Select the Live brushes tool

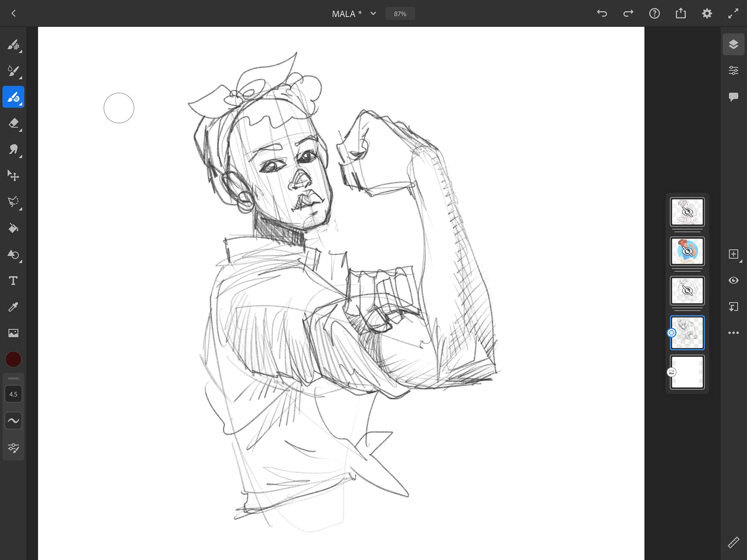(13, 71)
